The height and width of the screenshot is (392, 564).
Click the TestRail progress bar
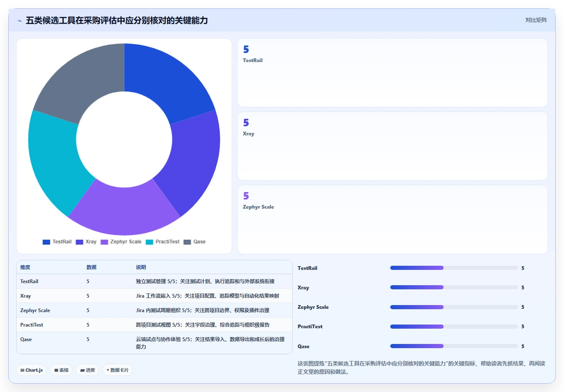454,268
